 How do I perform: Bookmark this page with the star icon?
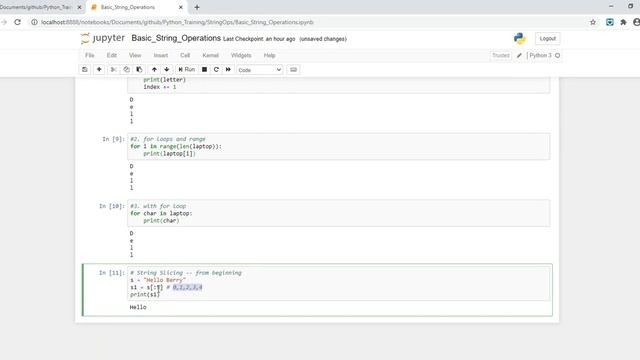tap(593, 22)
